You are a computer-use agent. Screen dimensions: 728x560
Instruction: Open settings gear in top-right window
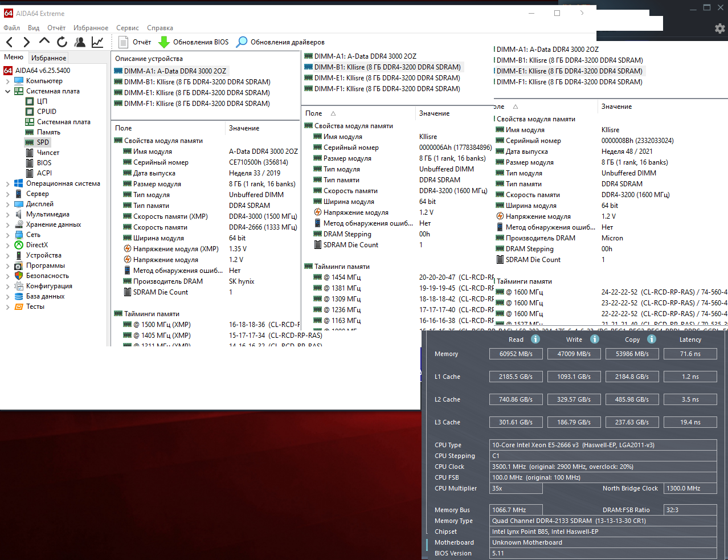pos(719,28)
